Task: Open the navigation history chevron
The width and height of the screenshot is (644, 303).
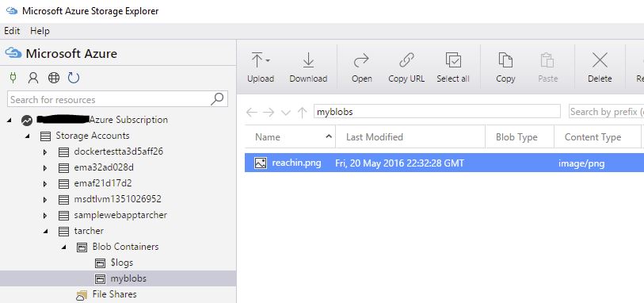Action: click(x=286, y=113)
